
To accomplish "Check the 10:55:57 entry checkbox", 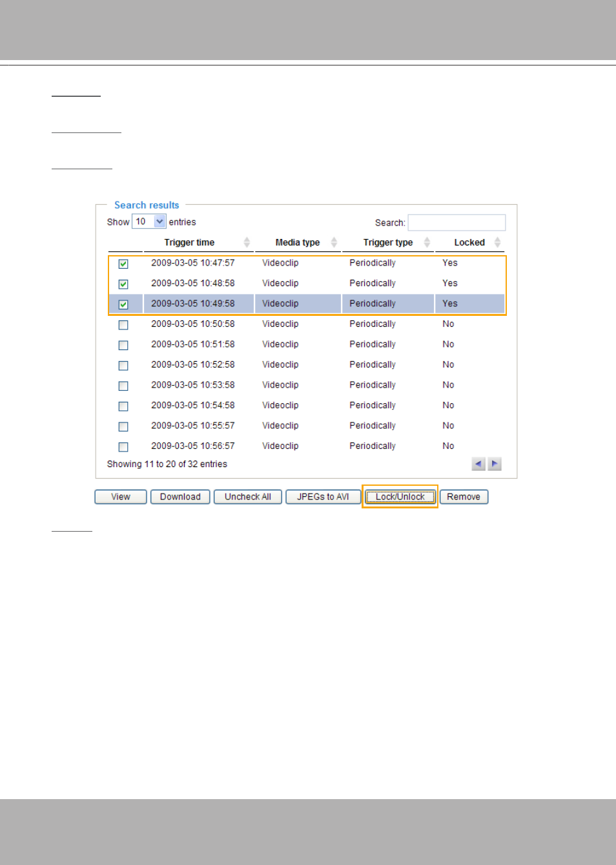I will (123, 426).
